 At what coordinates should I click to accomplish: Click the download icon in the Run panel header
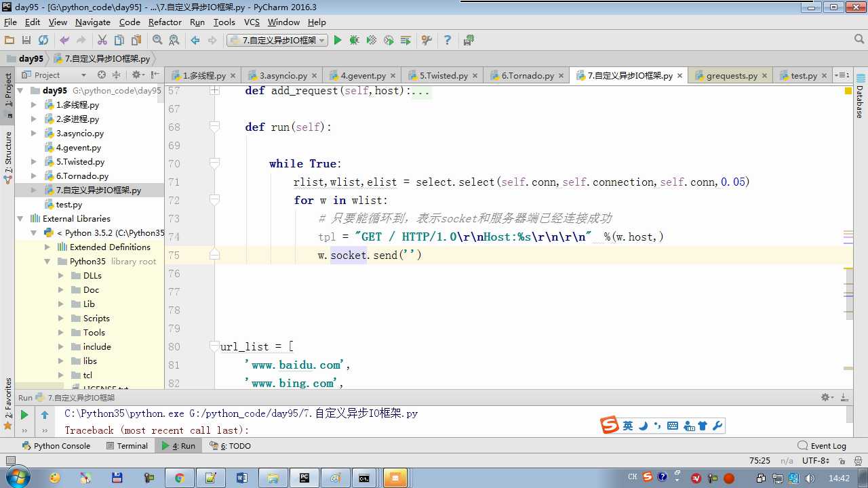[844, 398]
